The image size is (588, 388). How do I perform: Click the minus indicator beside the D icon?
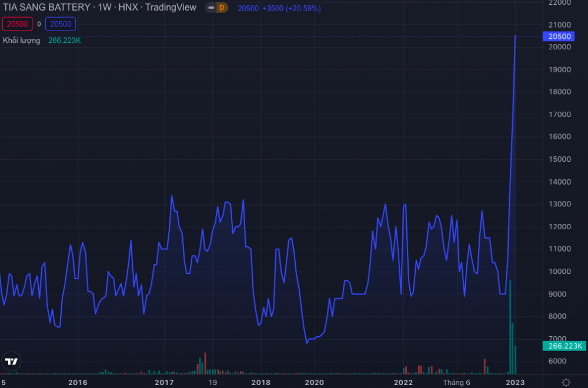tap(211, 8)
